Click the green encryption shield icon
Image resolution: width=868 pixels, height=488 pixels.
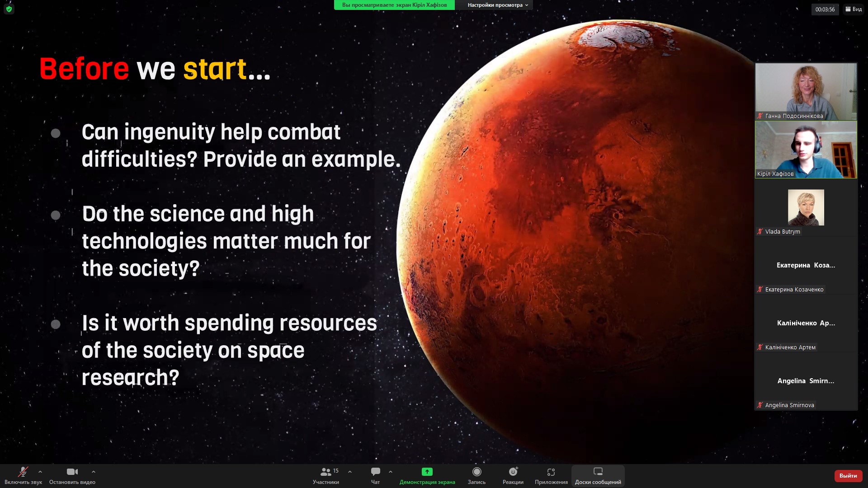coord(9,9)
